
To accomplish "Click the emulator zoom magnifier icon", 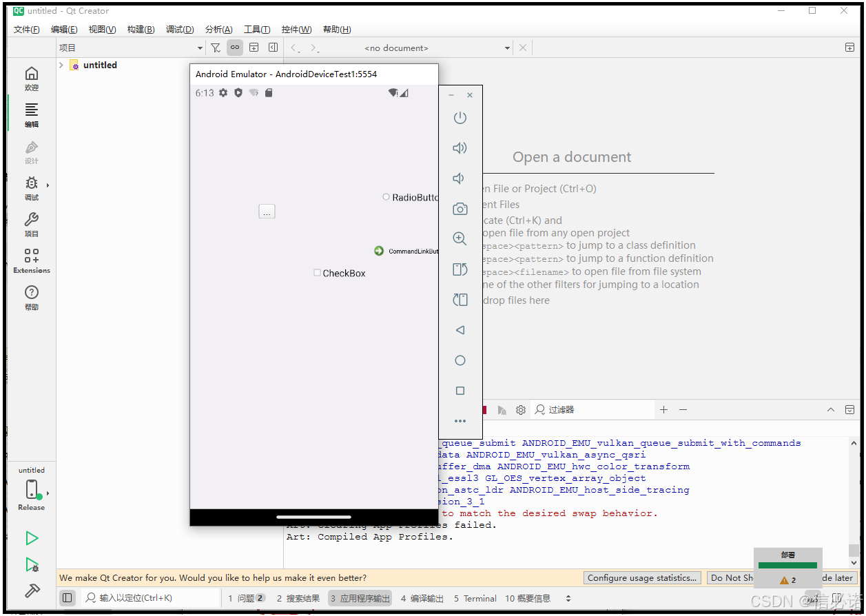I will [x=460, y=238].
